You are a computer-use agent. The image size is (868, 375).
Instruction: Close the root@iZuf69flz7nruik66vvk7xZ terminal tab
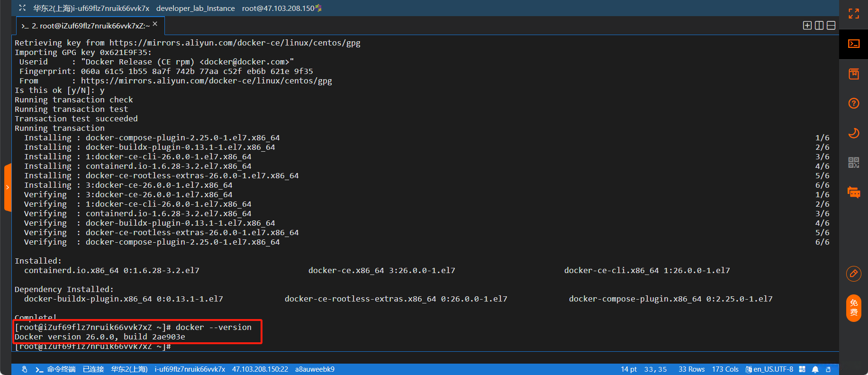[155, 24]
